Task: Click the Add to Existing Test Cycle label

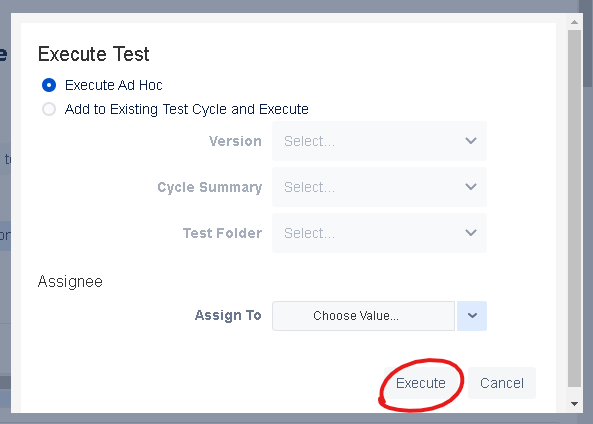Action: [x=187, y=109]
